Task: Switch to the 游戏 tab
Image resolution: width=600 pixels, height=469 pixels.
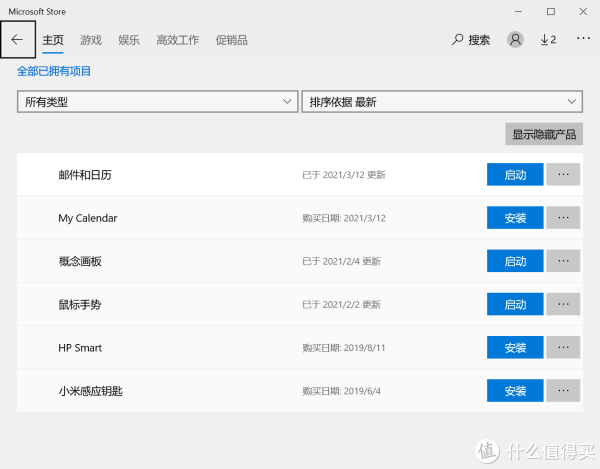Action: click(x=91, y=40)
